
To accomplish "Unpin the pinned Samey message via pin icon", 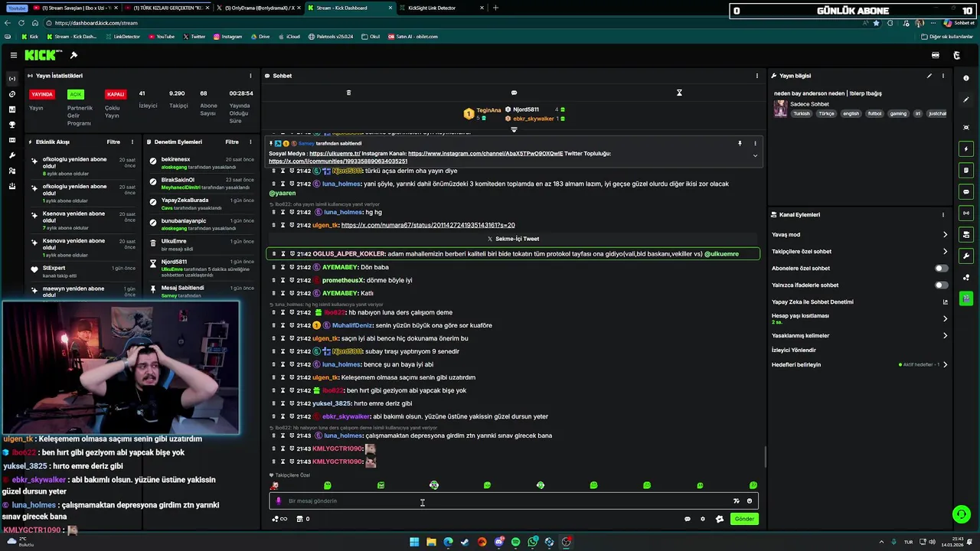I will click(740, 143).
